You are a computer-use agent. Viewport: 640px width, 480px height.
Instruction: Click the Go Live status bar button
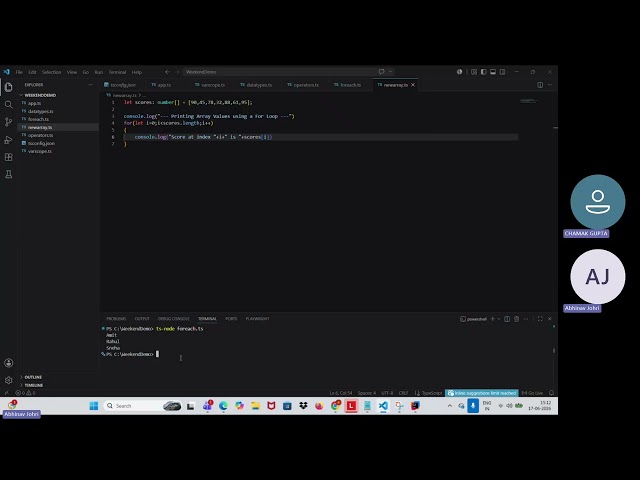click(x=532, y=393)
